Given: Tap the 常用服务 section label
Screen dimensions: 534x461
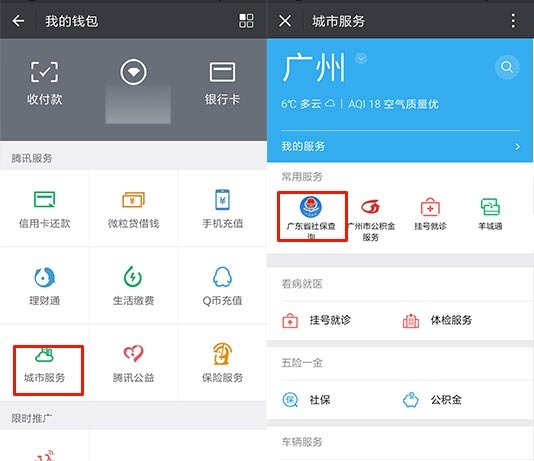Looking at the screenshot, I should click(302, 177).
